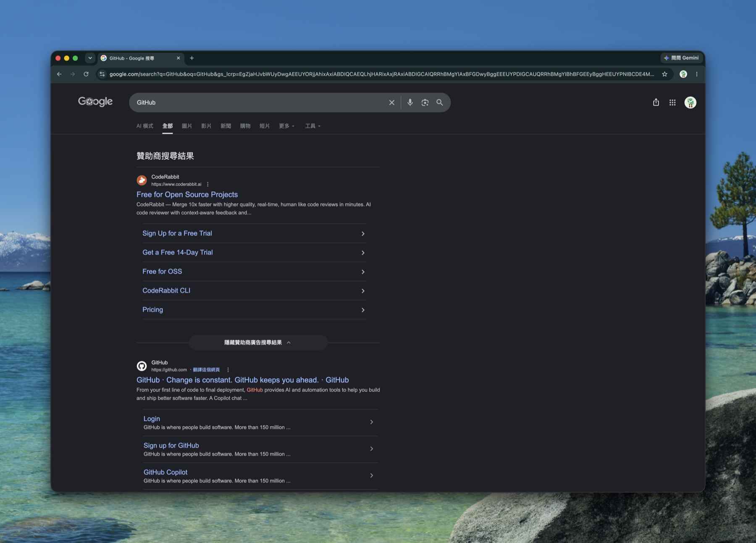756x543 pixels.
Task: Switch to 短片 tab
Action: pos(265,126)
